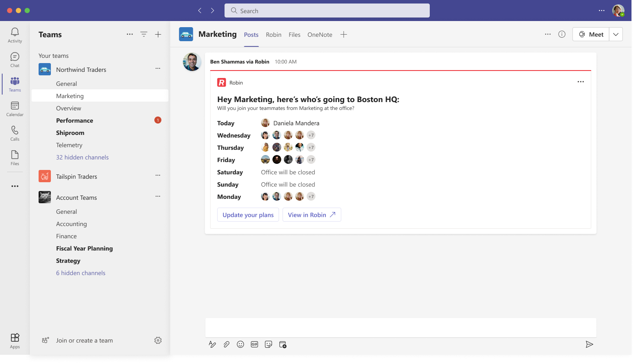Open more options for Northwind Traders
The width and height of the screenshot is (635, 364).
pyautogui.click(x=158, y=68)
